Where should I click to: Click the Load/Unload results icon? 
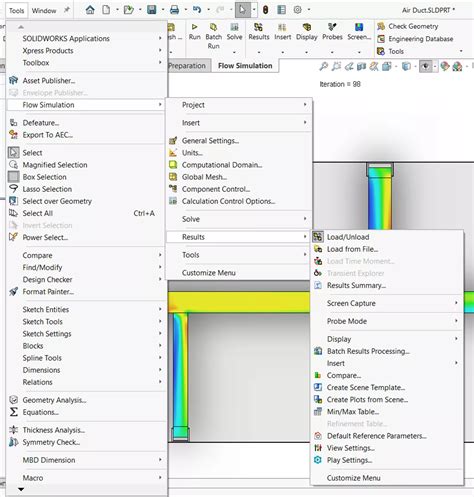[x=318, y=237]
